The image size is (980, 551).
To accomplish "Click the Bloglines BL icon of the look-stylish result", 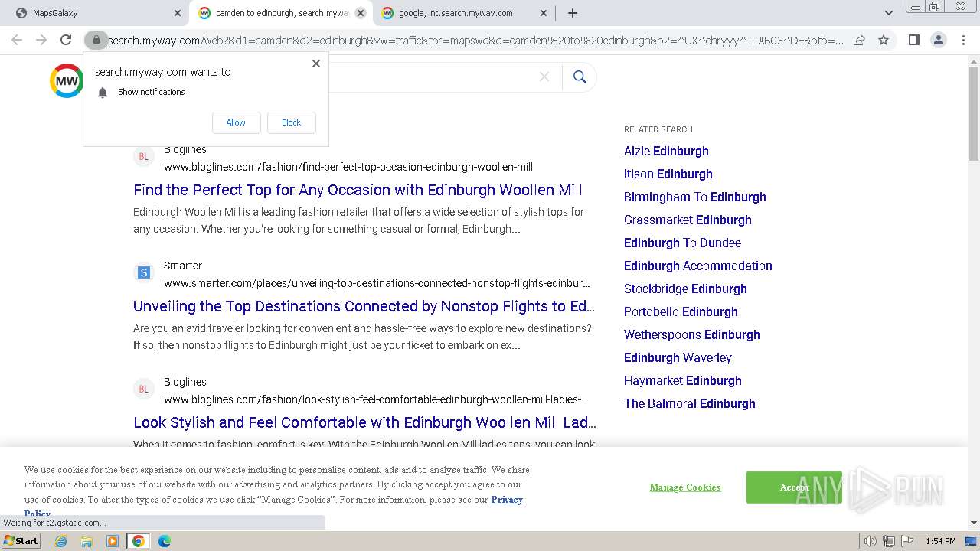I will tap(143, 389).
